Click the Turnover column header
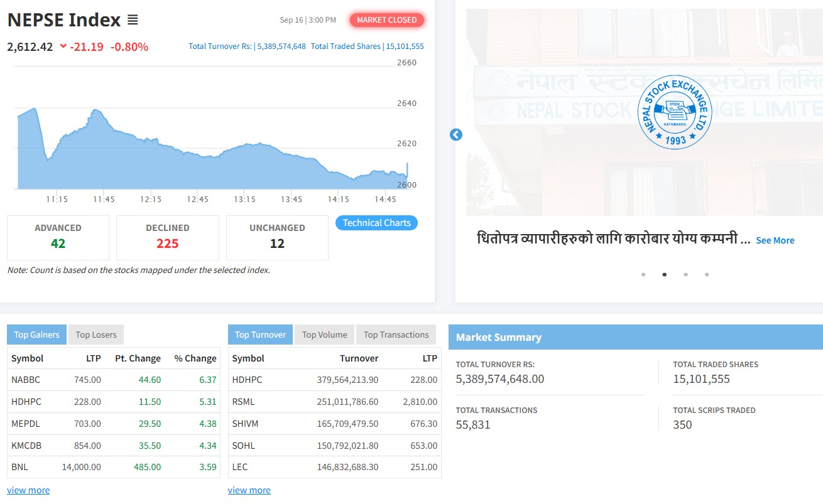Viewport: 823px width, 504px height. click(x=359, y=358)
